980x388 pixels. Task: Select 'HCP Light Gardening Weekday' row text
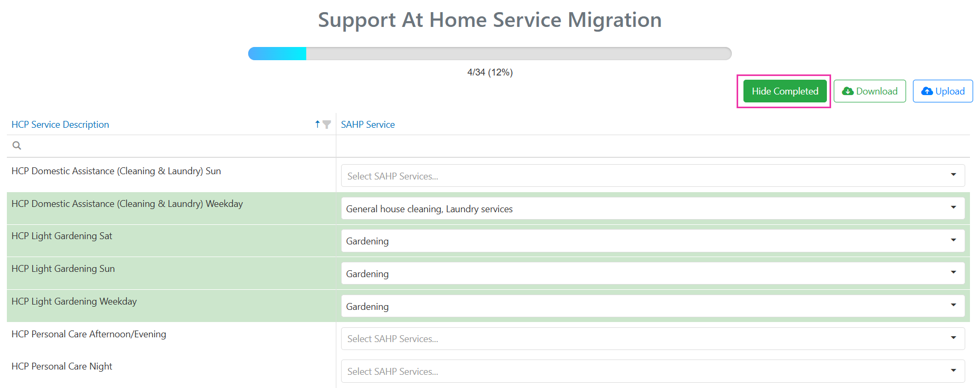click(x=74, y=301)
